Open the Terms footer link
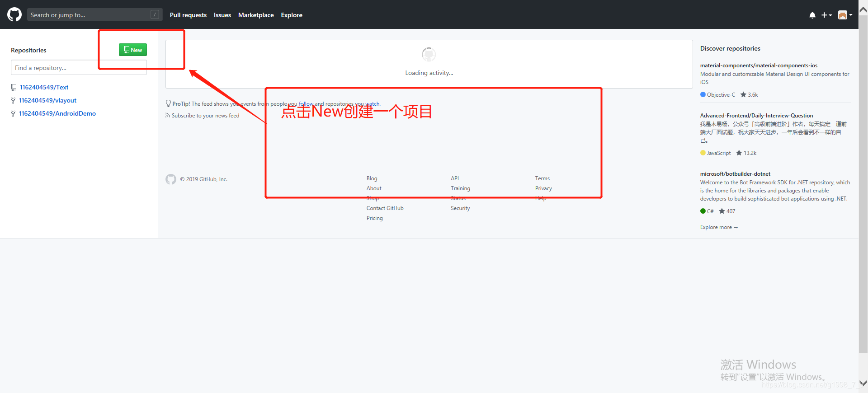The width and height of the screenshot is (868, 393). (x=542, y=178)
